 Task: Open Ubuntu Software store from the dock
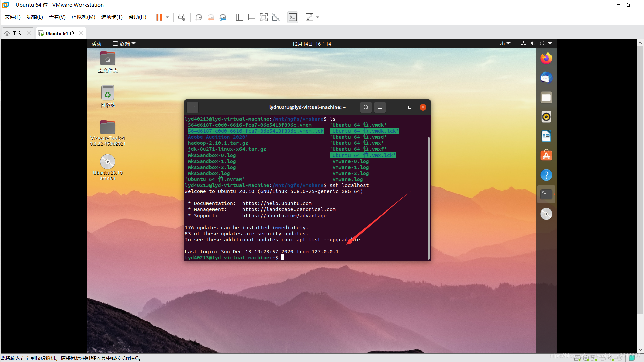click(546, 156)
